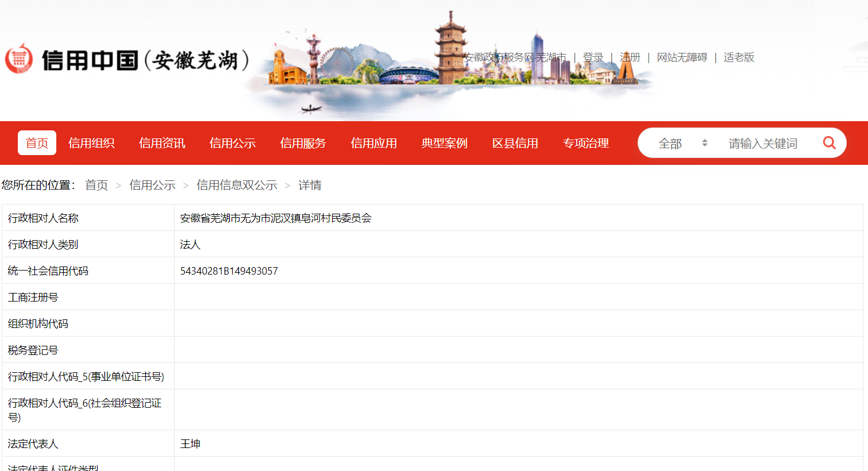Click the 信用信息双公示 breadcrumb link
The height and width of the screenshot is (471, 868).
click(x=237, y=185)
